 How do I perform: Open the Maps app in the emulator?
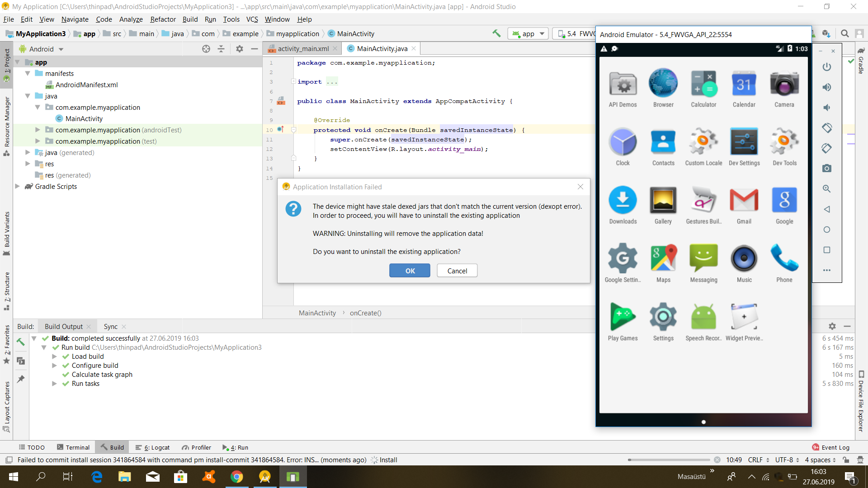click(x=663, y=264)
